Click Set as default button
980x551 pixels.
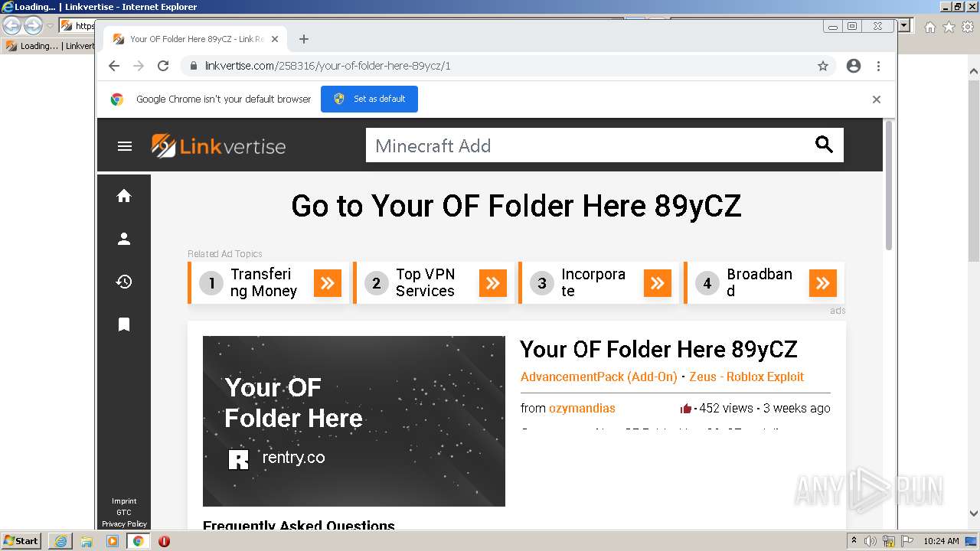[369, 99]
